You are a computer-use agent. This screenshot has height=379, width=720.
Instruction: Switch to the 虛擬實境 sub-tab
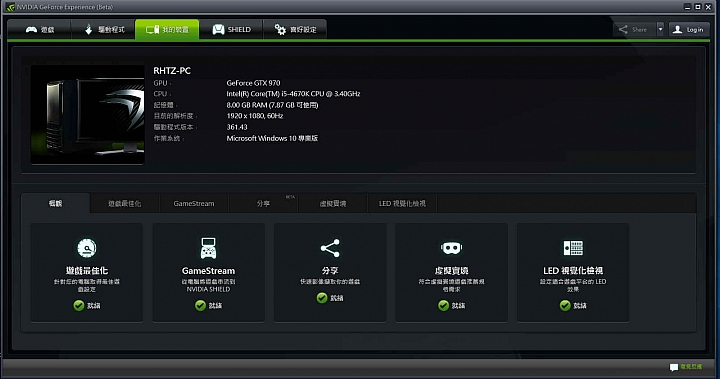333,204
